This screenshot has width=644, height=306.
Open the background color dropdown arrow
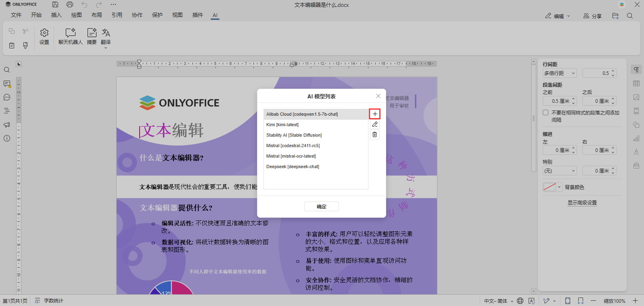coord(559,187)
